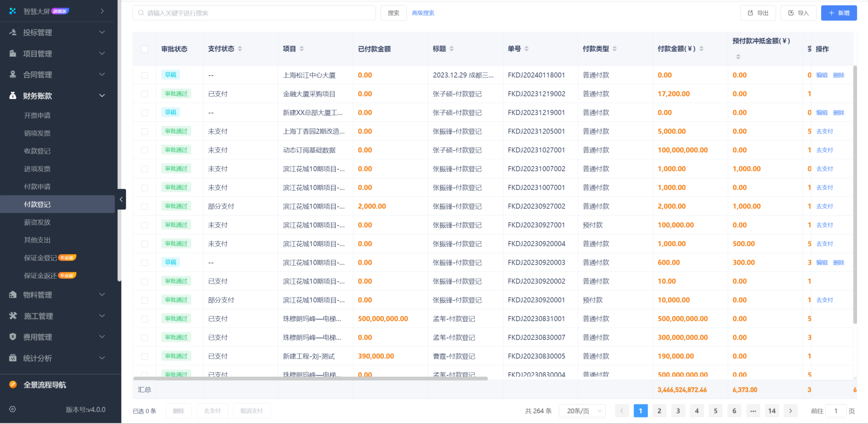Click the 导出 export icon button
This screenshot has height=424, width=868.
pyautogui.click(x=750, y=13)
